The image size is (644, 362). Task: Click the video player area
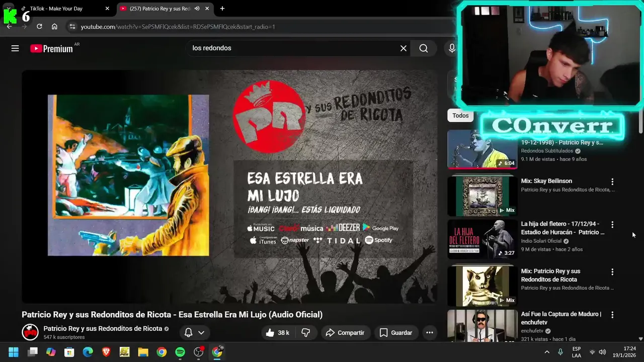pyautogui.click(x=229, y=186)
